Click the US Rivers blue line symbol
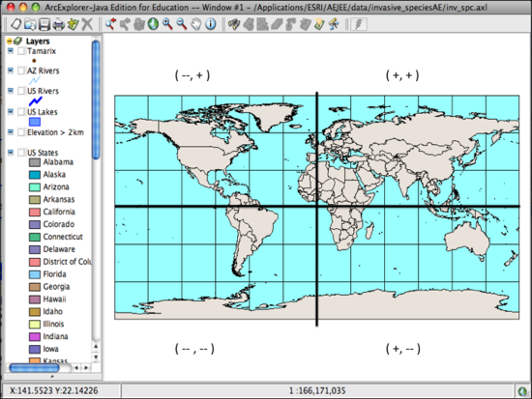Screen dimensions: 532x399 coord(35,101)
